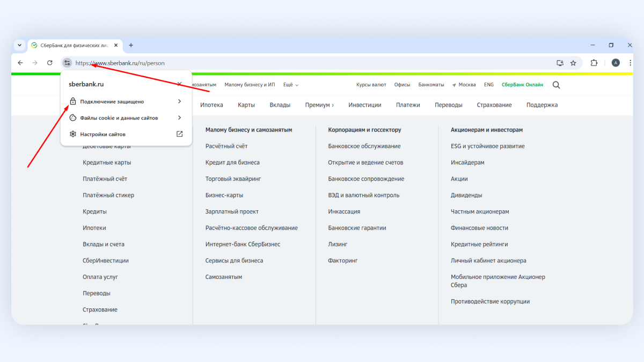Viewport: 644px width, 362px height.
Task: Click the gear icon beside Настройки сайтов
Action: 73,134
